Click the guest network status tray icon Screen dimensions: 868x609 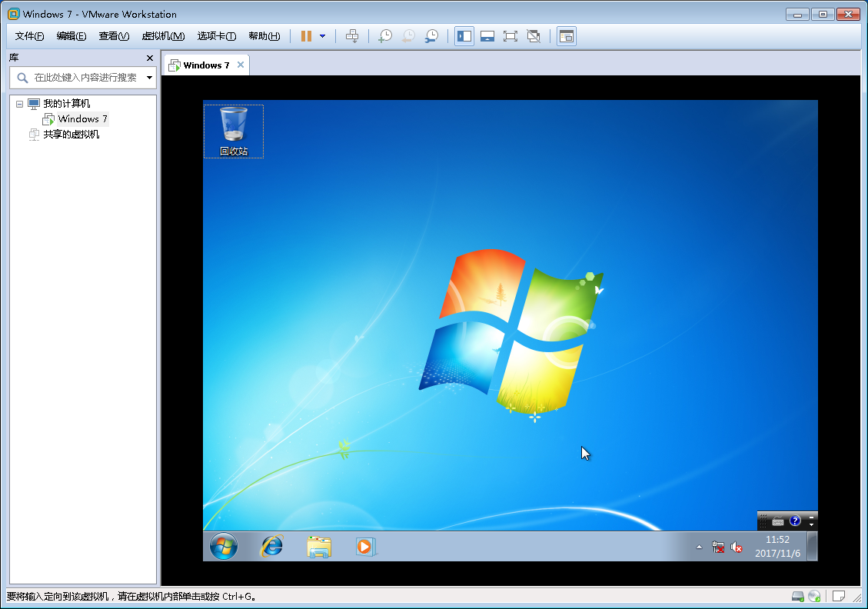(x=718, y=547)
